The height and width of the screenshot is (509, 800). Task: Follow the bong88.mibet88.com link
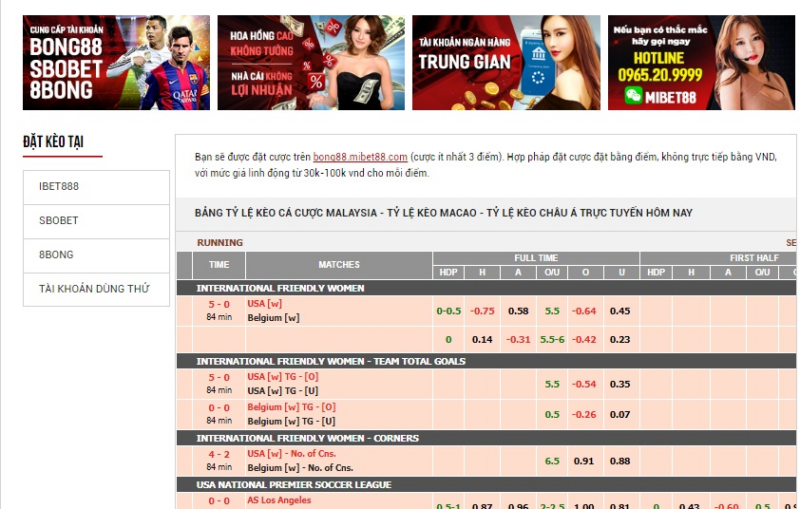tap(360, 157)
